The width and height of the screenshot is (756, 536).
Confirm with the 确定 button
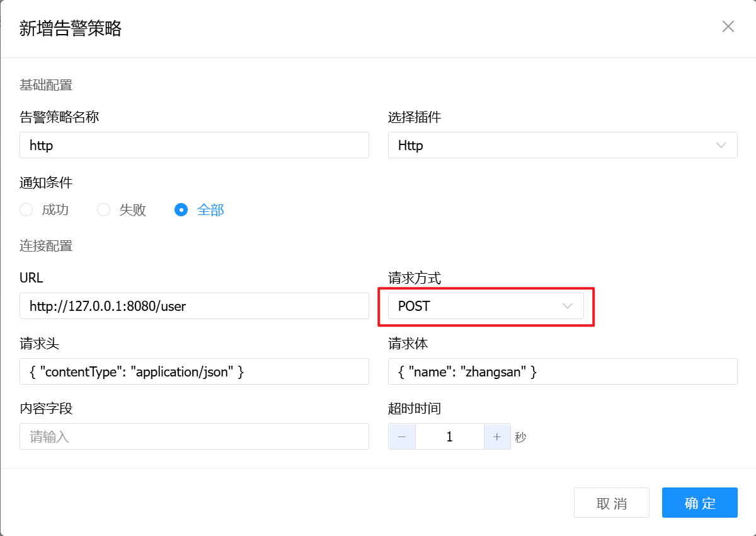pos(699,503)
